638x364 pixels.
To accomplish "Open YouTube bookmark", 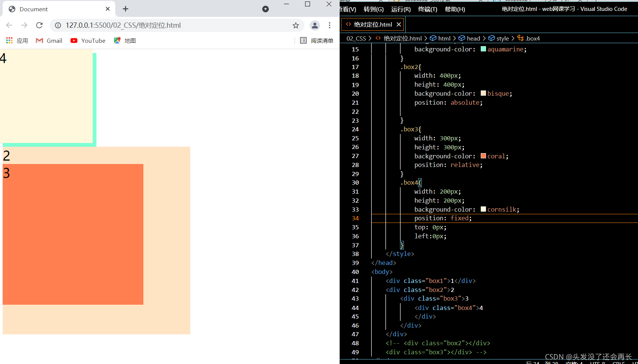I will (88, 41).
